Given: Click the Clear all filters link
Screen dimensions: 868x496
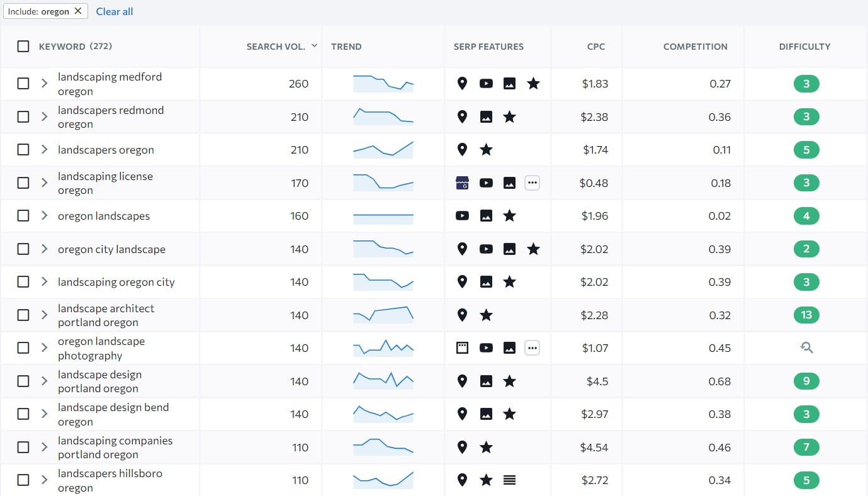Looking at the screenshot, I should point(115,11).
